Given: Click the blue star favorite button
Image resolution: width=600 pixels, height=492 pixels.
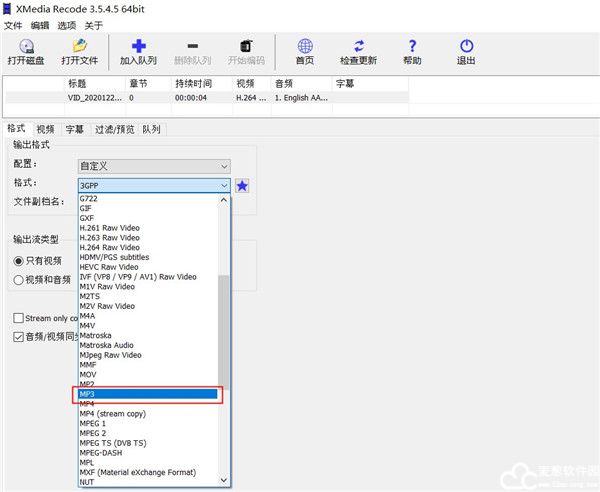Looking at the screenshot, I should tap(242, 186).
